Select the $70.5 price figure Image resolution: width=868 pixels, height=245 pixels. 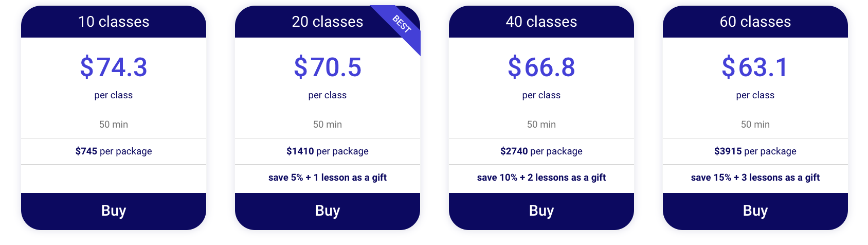(328, 67)
